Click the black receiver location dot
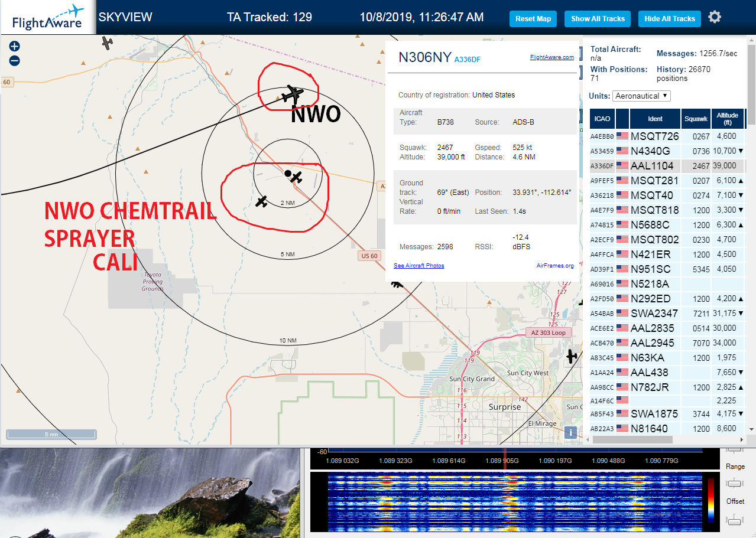Image resolution: width=756 pixels, height=538 pixels. coord(288,174)
